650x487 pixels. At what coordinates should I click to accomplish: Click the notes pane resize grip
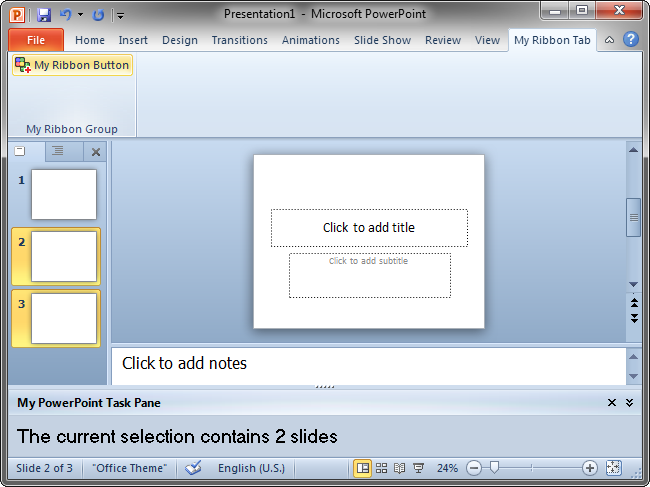[325, 387]
